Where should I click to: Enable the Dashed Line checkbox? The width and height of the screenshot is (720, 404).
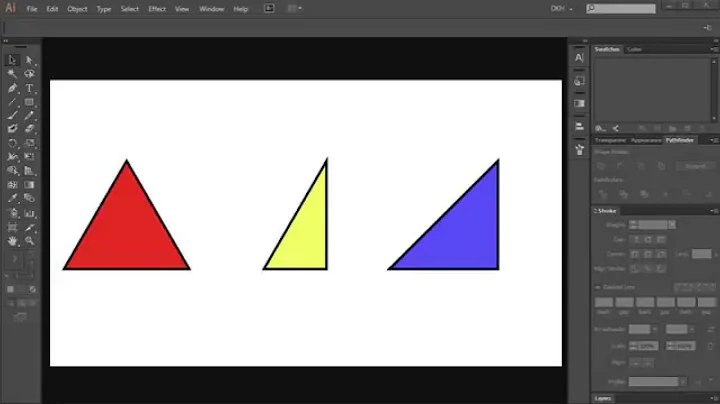point(597,287)
